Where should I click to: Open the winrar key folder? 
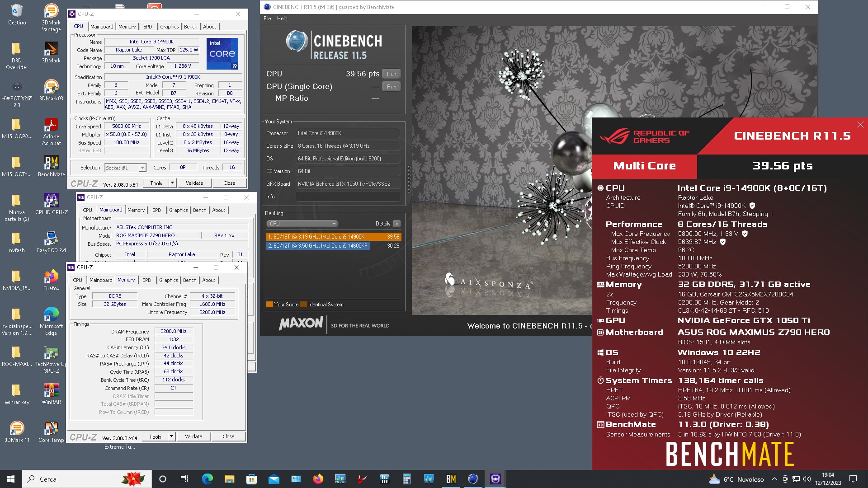coord(17,394)
